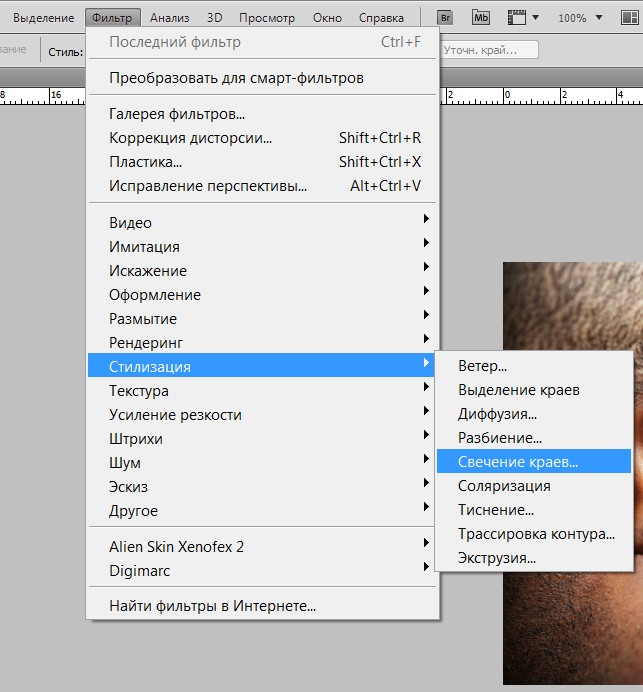Screen dimensions: 643x692
Task: Expand the Размытие submenu
Action: 261,319
